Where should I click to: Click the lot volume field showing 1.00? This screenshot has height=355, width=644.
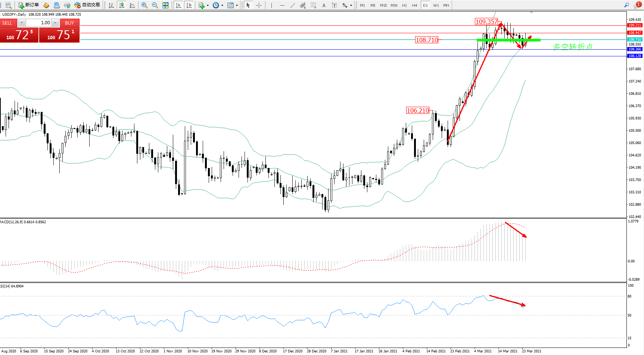pyautogui.click(x=38, y=23)
